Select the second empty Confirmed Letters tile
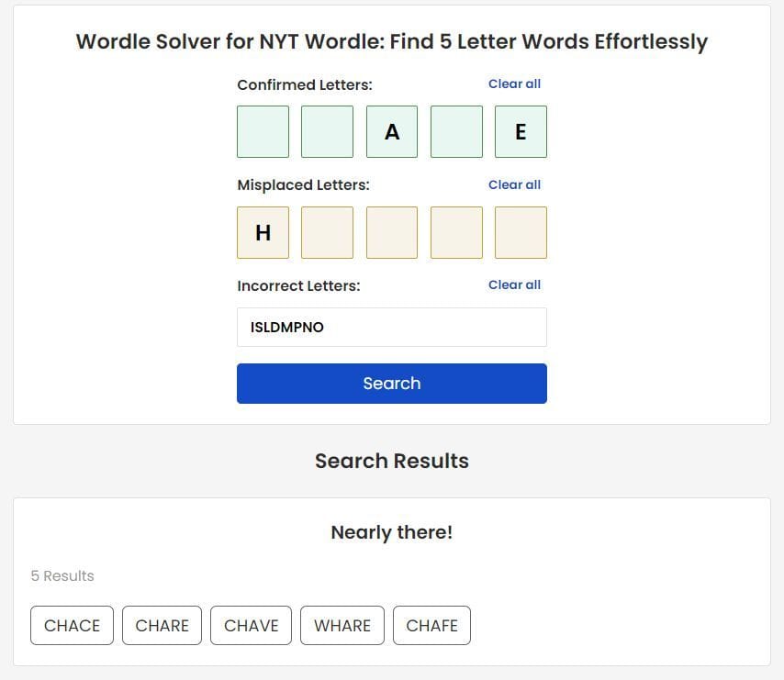784x680 pixels. tap(328, 131)
